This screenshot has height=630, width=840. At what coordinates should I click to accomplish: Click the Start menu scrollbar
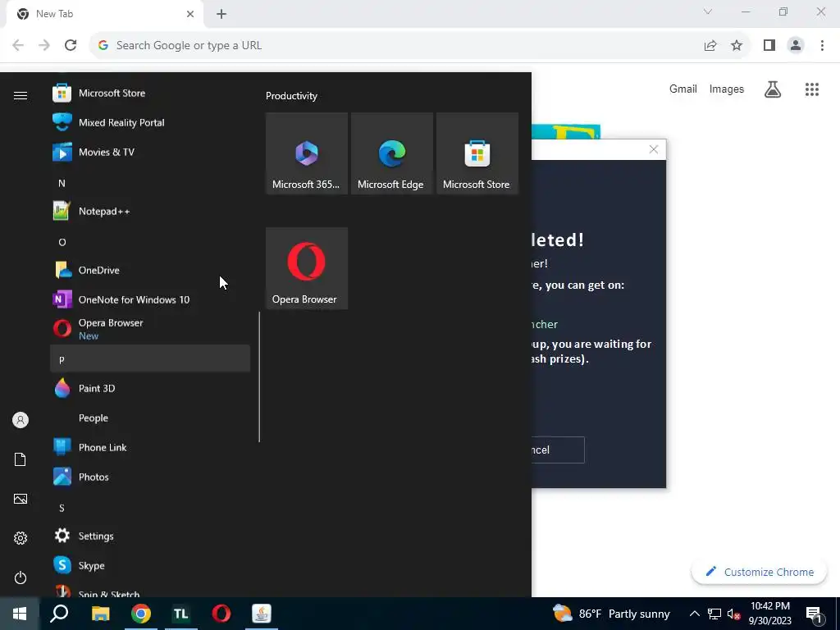(x=259, y=377)
